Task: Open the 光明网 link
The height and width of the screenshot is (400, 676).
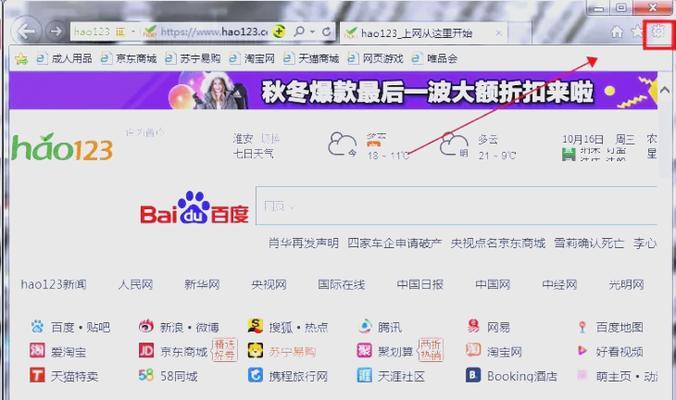Action: coord(626,284)
